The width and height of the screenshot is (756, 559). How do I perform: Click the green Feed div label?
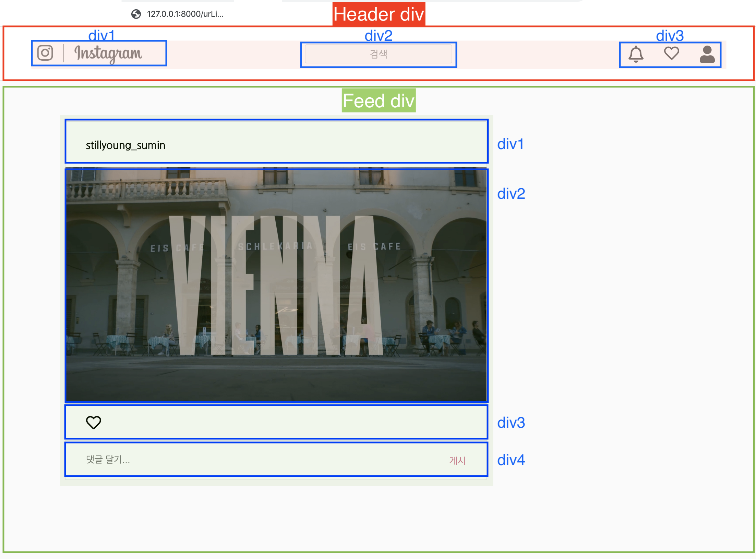click(x=379, y=101)
